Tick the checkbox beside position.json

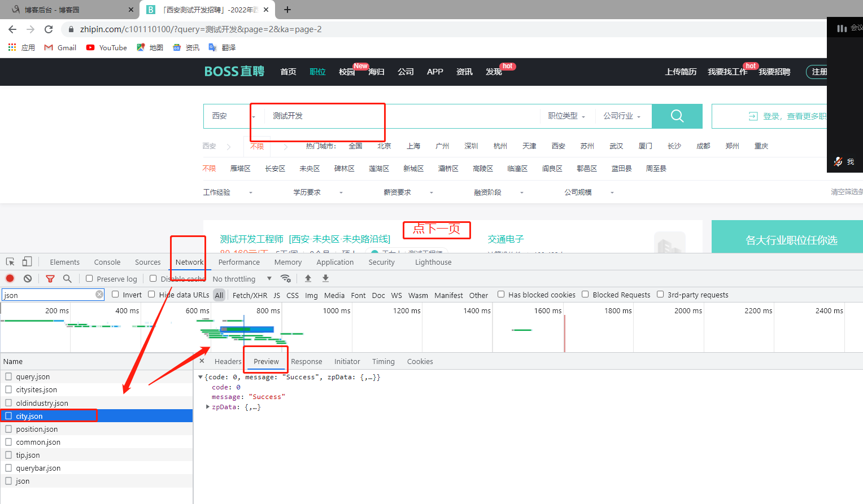coord(8,429)
